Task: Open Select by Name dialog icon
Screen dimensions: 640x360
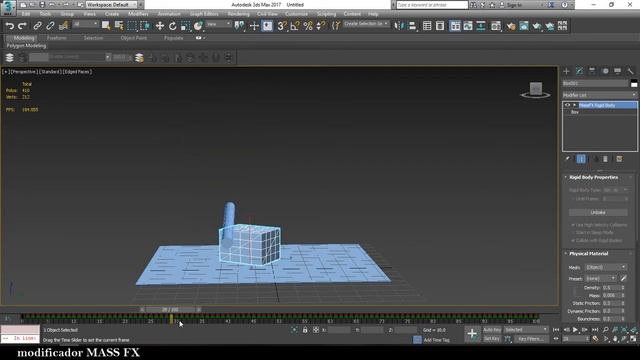Action: click(119, 26)
